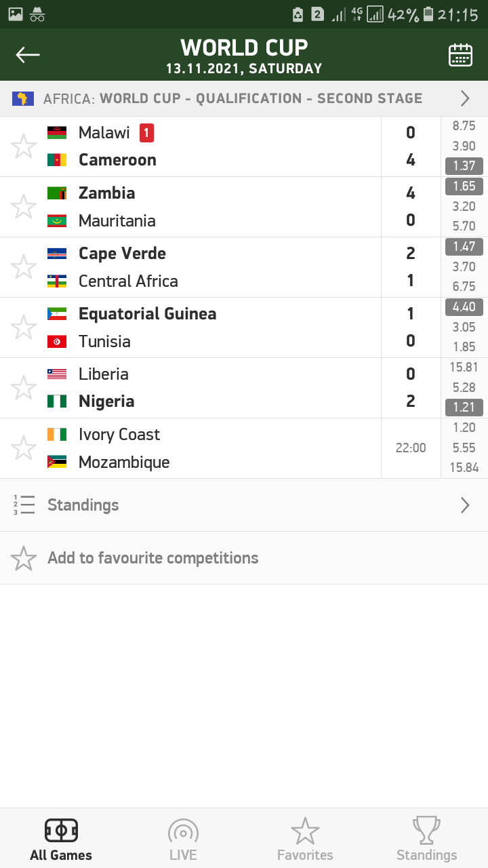Tap the Nigeria flag icon
The image size is (488, 868).
[57, 401]
